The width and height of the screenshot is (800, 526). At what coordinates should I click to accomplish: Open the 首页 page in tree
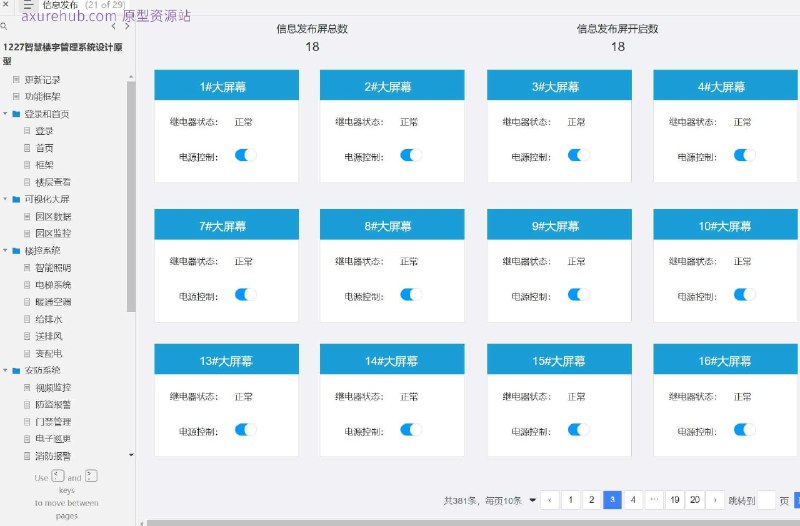pos(44,148)
